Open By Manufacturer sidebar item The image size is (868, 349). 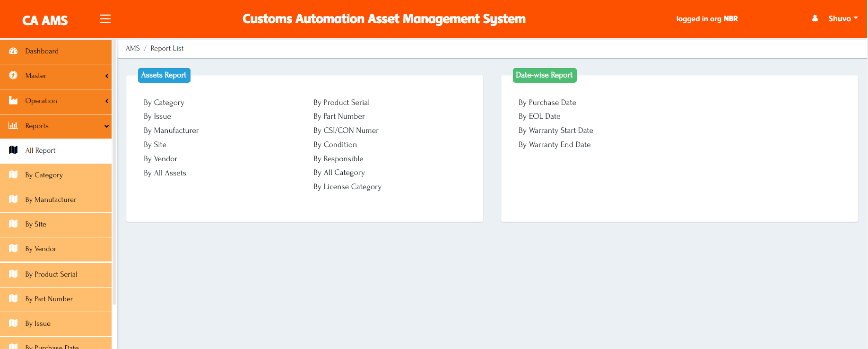56,200
